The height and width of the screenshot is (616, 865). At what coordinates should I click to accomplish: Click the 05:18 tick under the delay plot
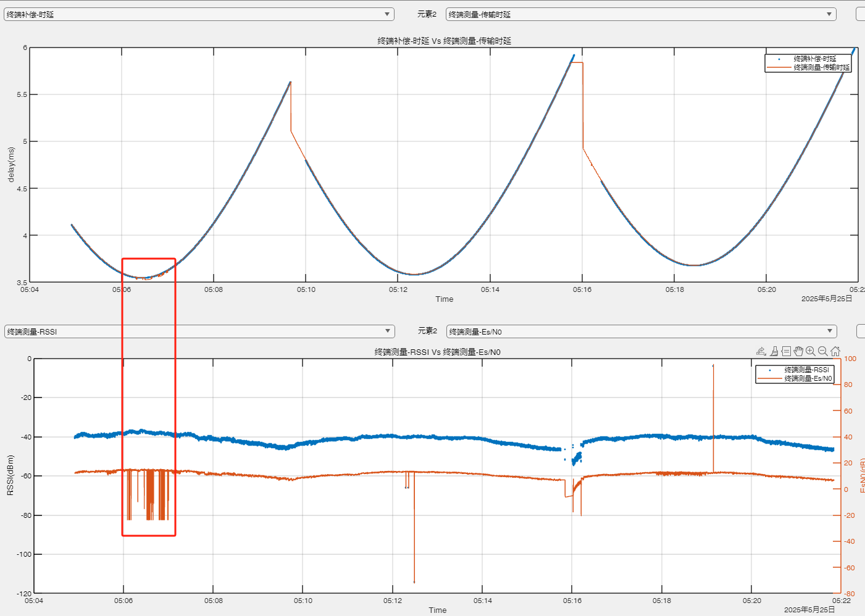[675, 289]
